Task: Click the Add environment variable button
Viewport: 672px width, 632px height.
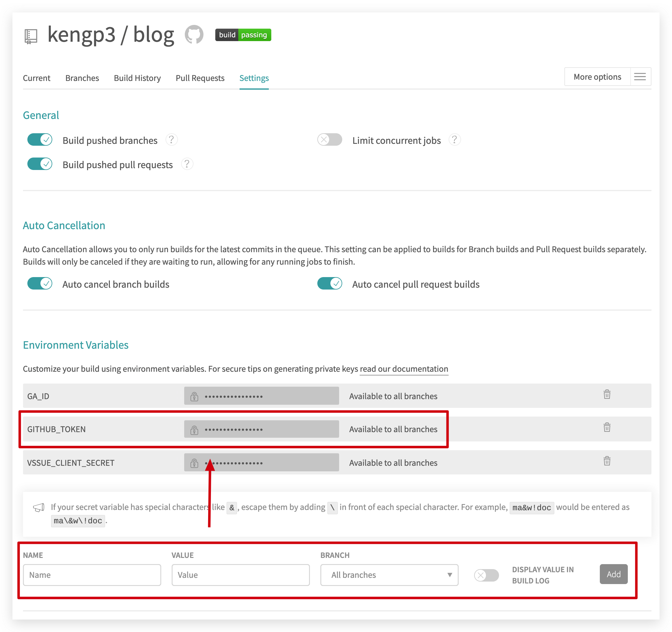Action: [x=614, y=574]
